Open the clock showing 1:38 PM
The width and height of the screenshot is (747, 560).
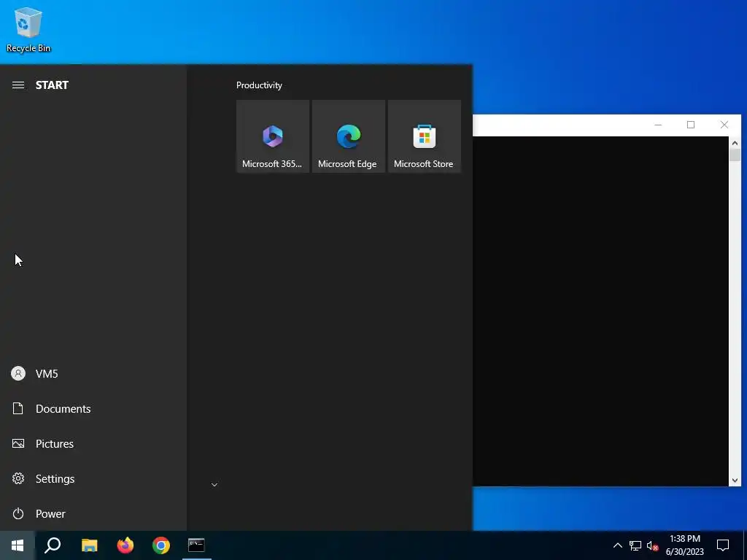tap(684, 545)
